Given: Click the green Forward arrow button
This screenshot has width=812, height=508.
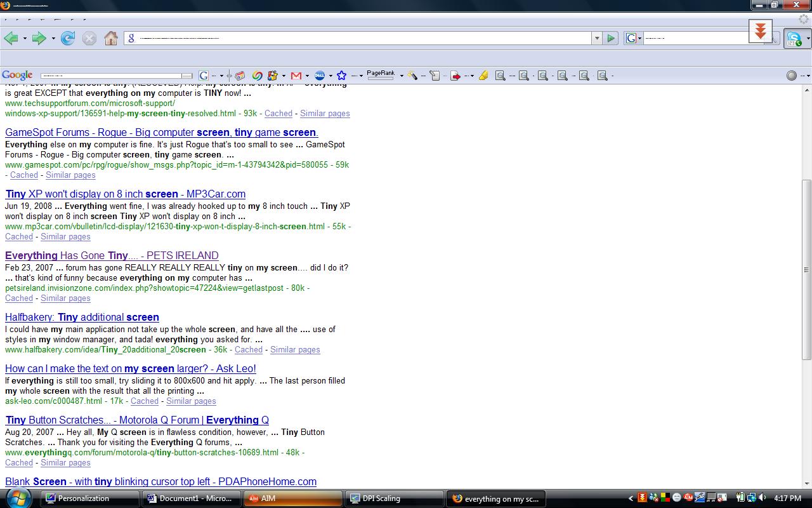Looking at the screenshot, I should [39, 38].
